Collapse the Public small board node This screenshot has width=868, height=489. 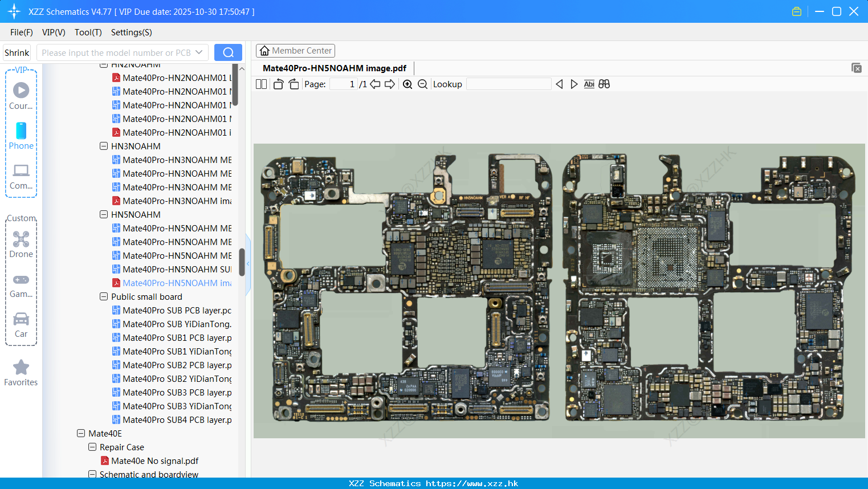coord(104,297)
